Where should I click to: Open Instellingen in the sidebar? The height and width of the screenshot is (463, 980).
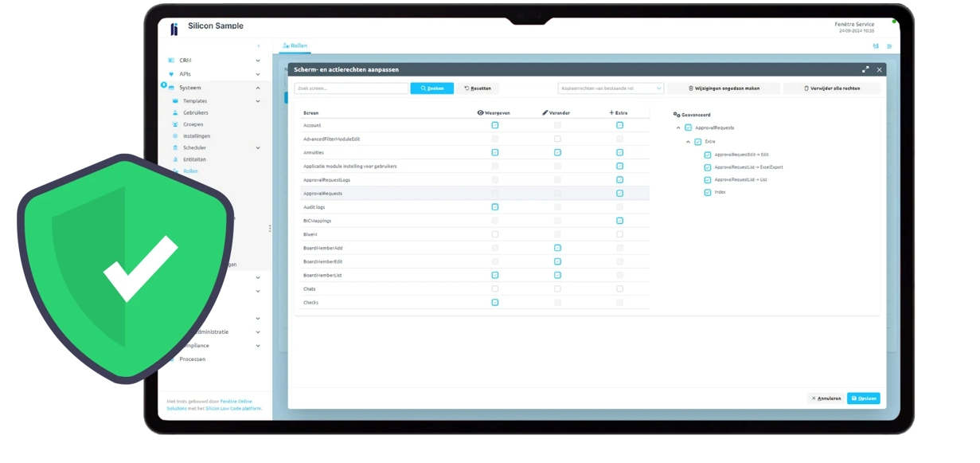[x=197, y=136]
